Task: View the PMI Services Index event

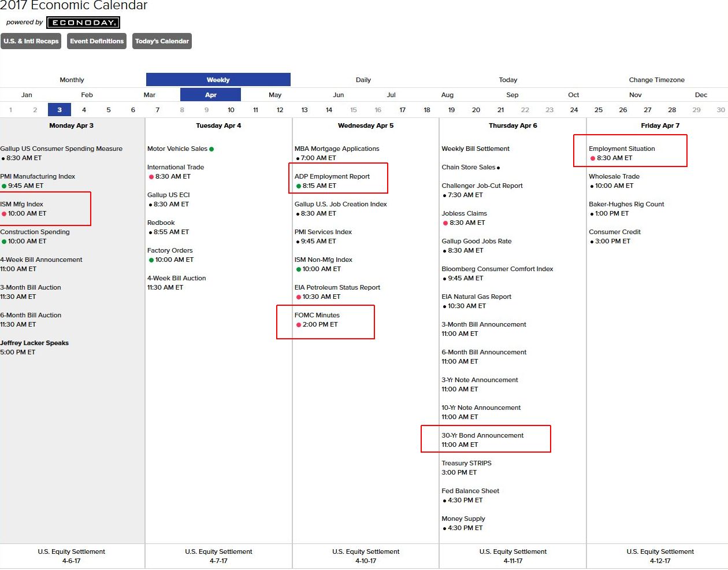Action: coord(323,232)
